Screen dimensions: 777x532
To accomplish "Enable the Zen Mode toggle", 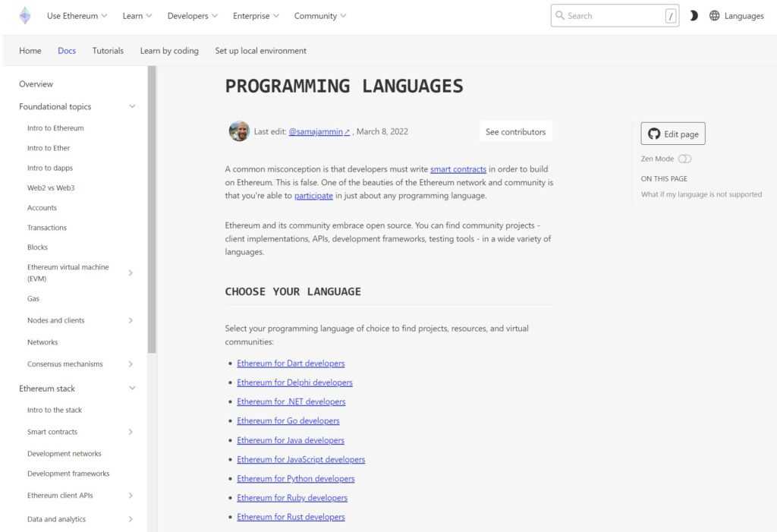I will 685,159.
